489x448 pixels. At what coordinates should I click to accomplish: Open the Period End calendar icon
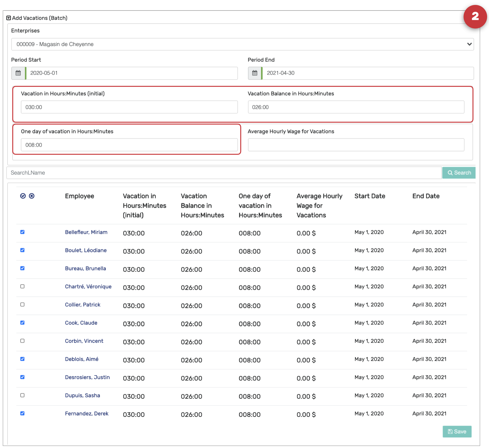[255, 73]
